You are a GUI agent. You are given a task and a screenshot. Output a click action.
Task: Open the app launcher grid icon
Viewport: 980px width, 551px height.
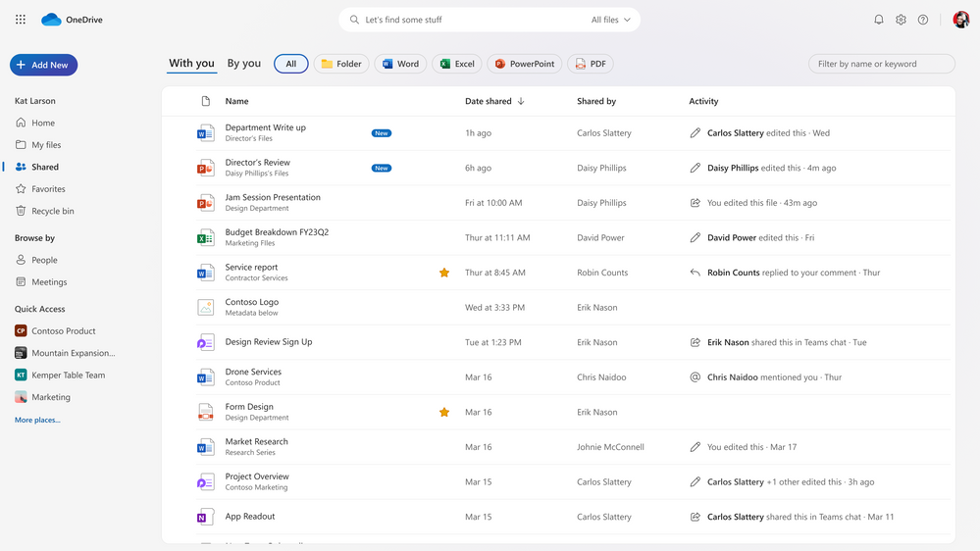coord(21,20)
